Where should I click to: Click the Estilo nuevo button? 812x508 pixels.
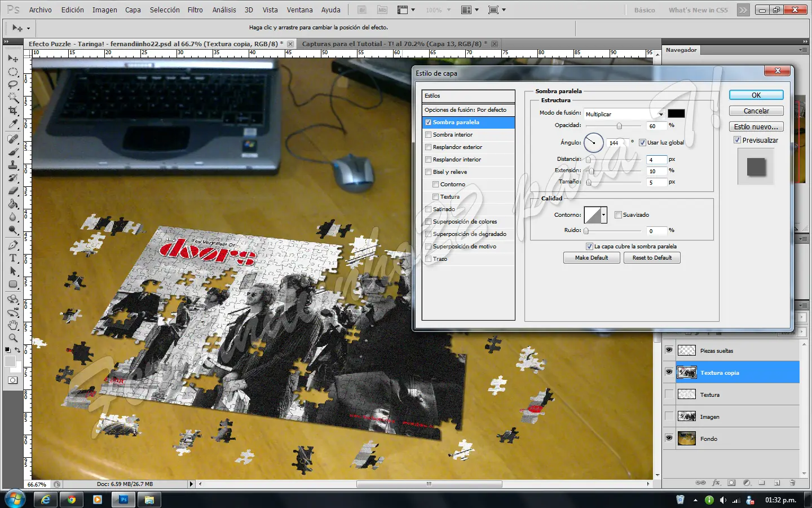coord(756,127)
